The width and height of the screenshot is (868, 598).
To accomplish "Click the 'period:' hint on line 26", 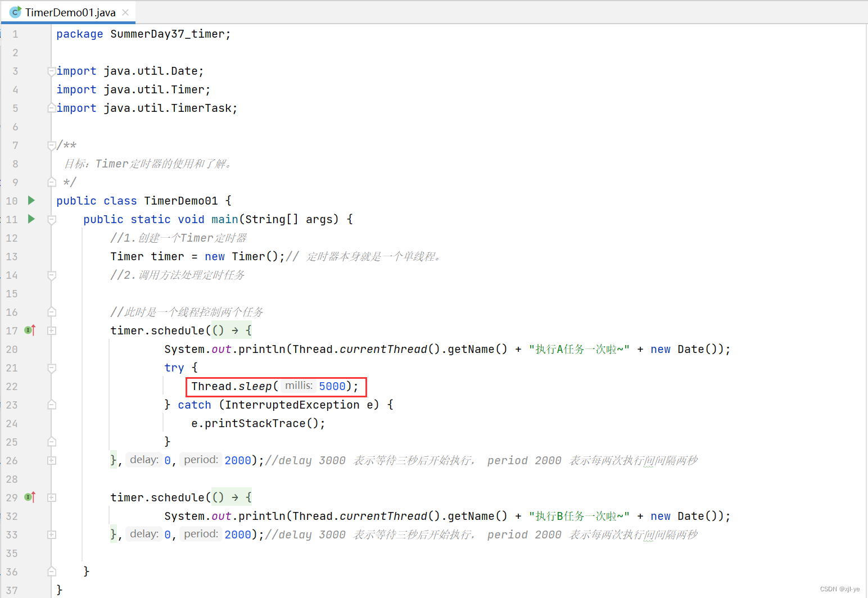I will coord(201,460).
